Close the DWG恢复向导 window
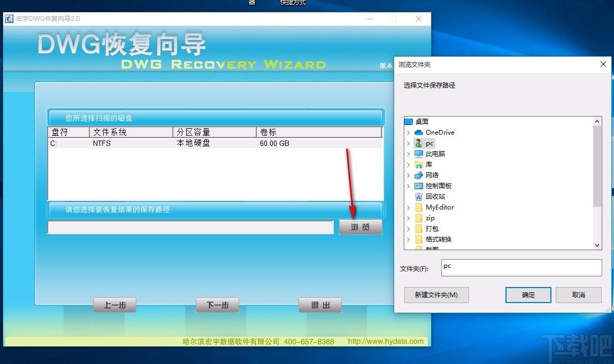The width and height of the screenshot is (614, 364). click(419, 19)
